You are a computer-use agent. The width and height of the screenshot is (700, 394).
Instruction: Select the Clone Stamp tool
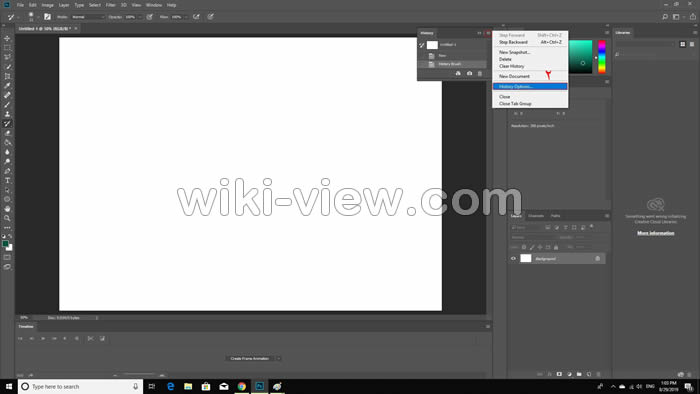(x=7, y=114)
